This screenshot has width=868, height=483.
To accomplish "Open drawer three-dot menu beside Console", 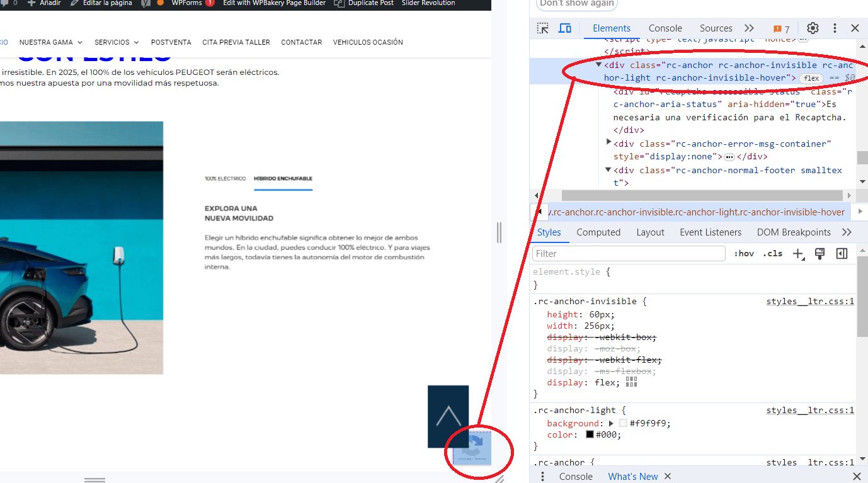I will tap(542, 477).
